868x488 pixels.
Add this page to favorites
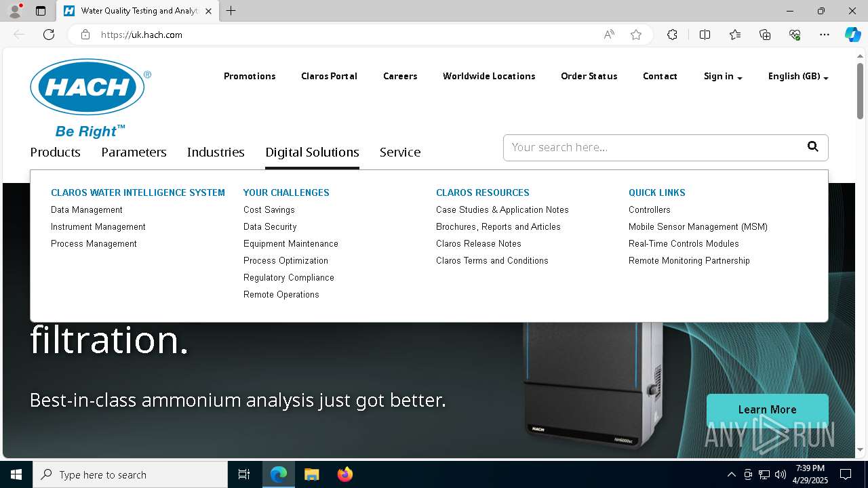636,35
